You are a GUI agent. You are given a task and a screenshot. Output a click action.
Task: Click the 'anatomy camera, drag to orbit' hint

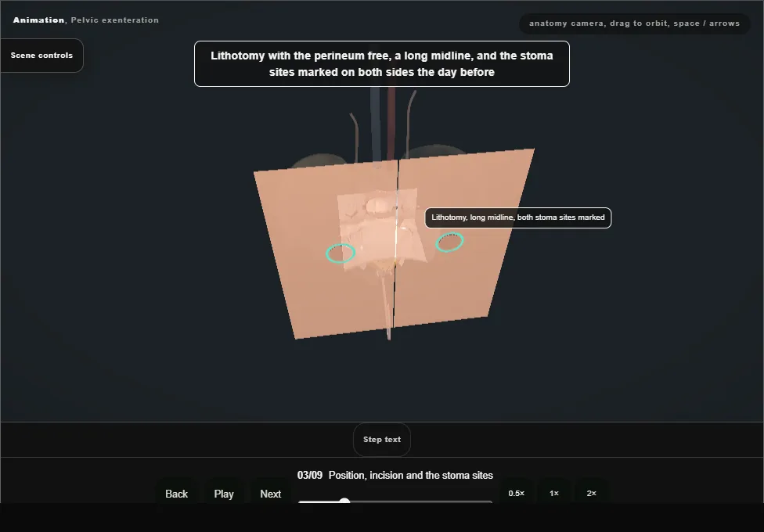pos(634,23)
